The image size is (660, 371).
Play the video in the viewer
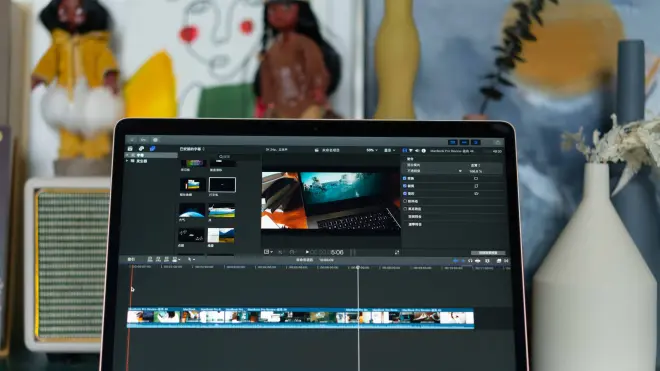tap(307, 252)
